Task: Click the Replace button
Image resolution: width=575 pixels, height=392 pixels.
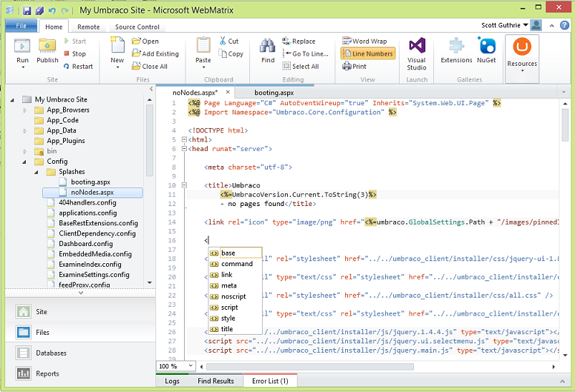Action: [299, 41]
